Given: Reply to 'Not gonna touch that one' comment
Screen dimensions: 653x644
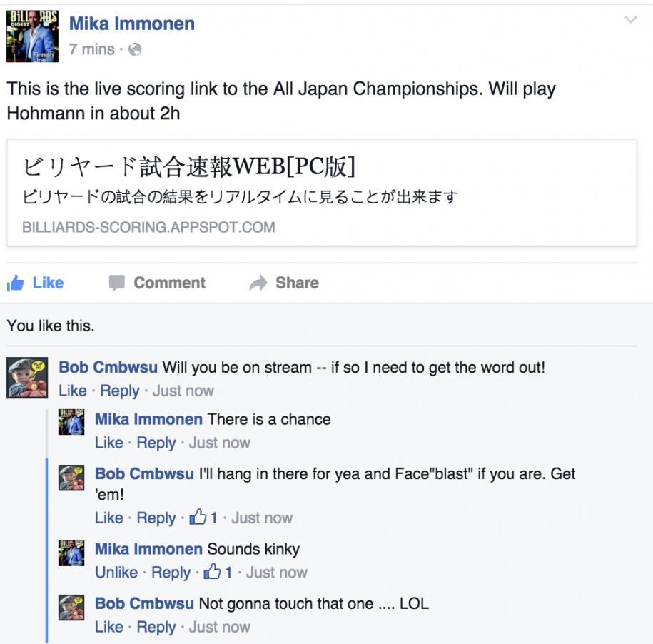Looking at the screenshot, I should point(156,627).
